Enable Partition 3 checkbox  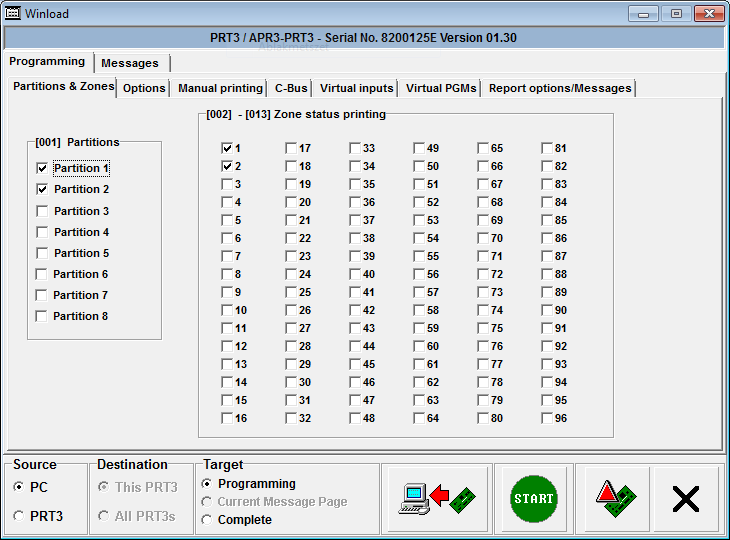(42, 211)
